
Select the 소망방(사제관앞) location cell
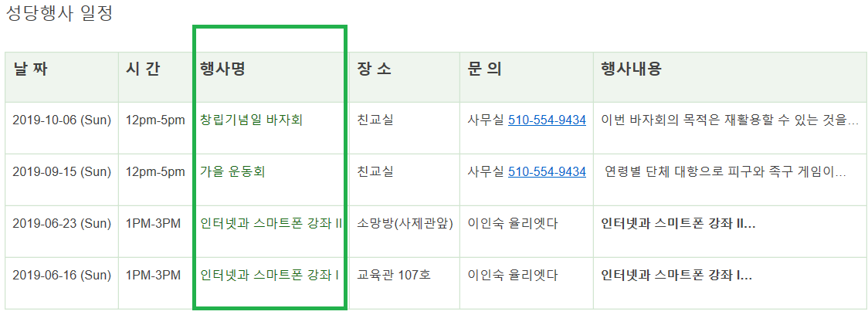coord(405,224)
